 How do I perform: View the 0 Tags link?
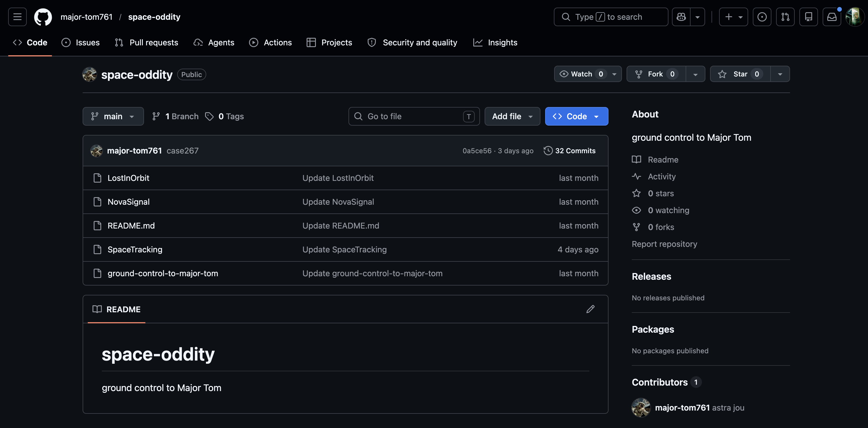pyautogui.click(x=224, y=116)
